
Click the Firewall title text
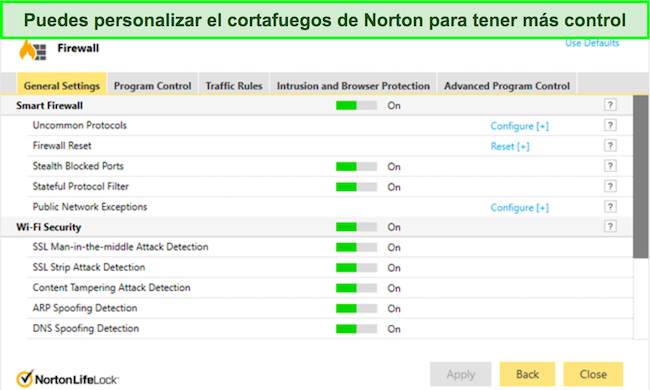78,48
